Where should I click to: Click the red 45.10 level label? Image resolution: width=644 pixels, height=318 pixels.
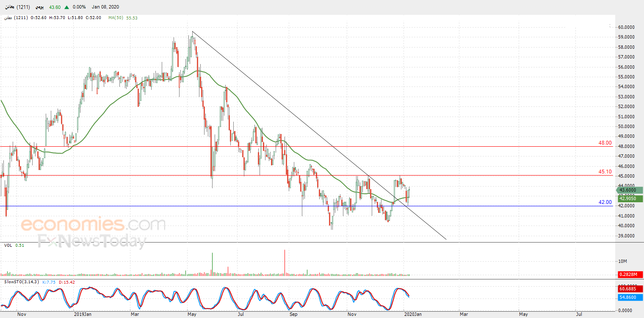[x=605, y=172]
